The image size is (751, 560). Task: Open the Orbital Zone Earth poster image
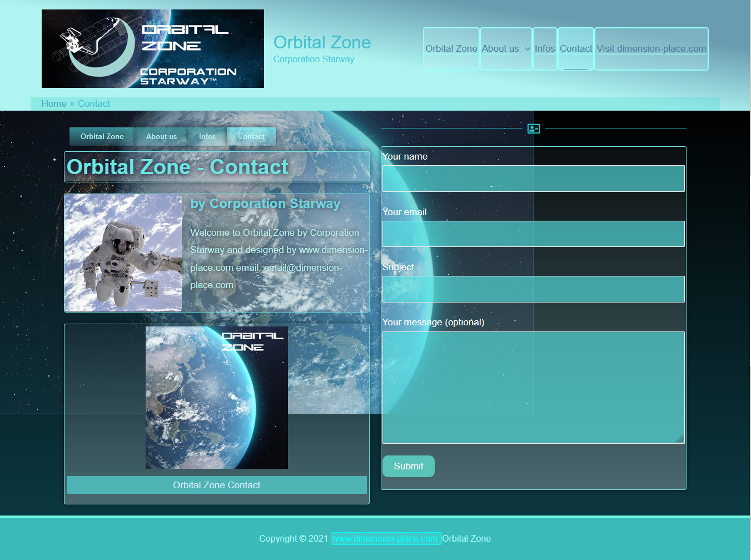pyautogui.click(x=217, y=398)
